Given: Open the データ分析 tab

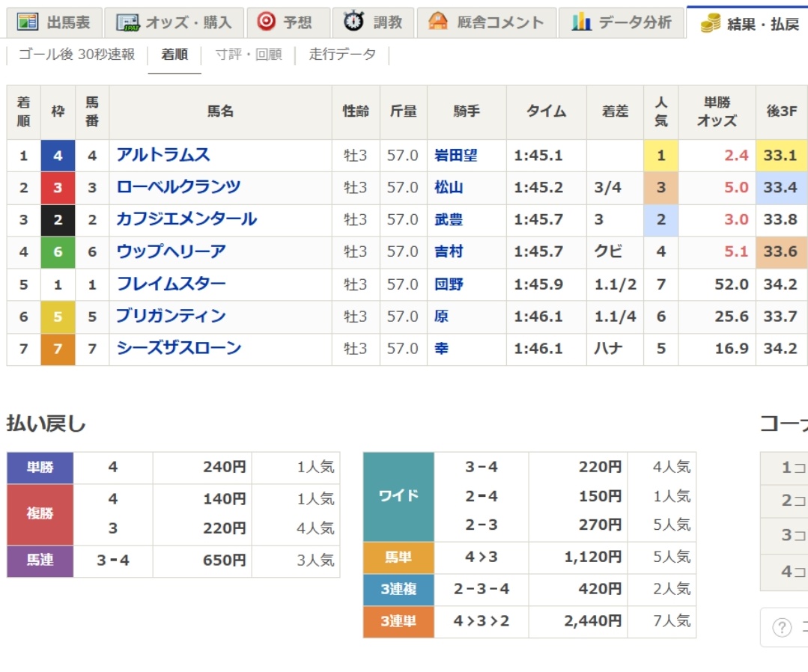Looking at the screenshot, I should pyautogui.click(x=622, y=22).
